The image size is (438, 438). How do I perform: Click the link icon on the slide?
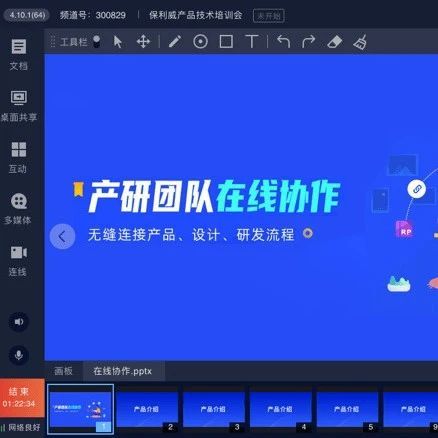pyautogui.click(x=417, y=189)
